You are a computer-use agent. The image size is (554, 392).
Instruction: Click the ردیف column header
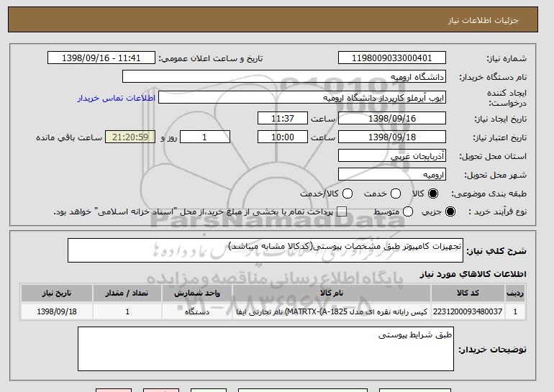pos(515,293)
